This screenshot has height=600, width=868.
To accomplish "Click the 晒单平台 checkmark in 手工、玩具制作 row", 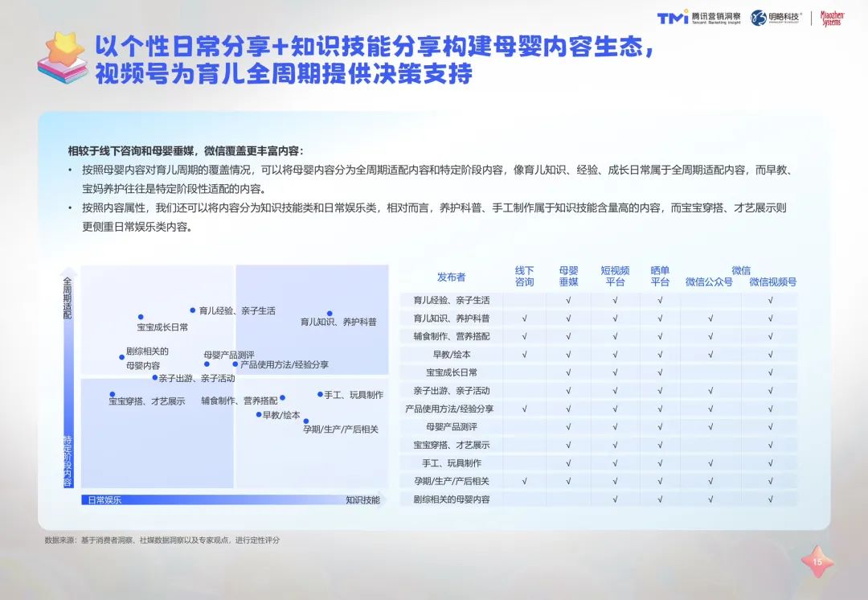I will click(660, 463).
